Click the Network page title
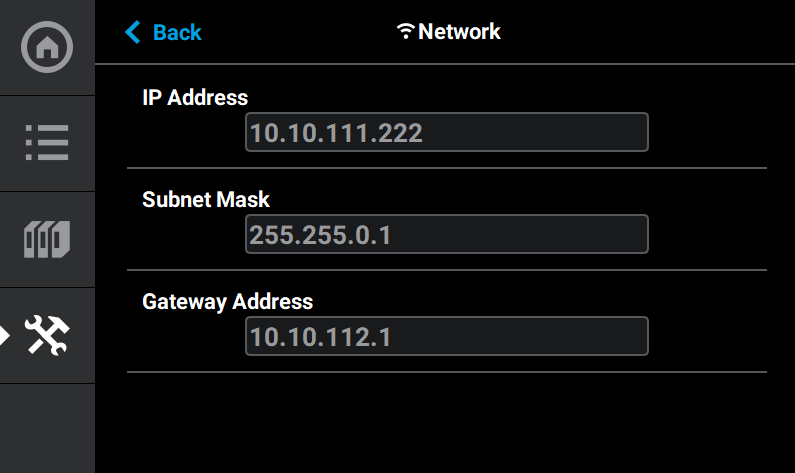This screenshot has width=795, height=473. click(459, 32)
